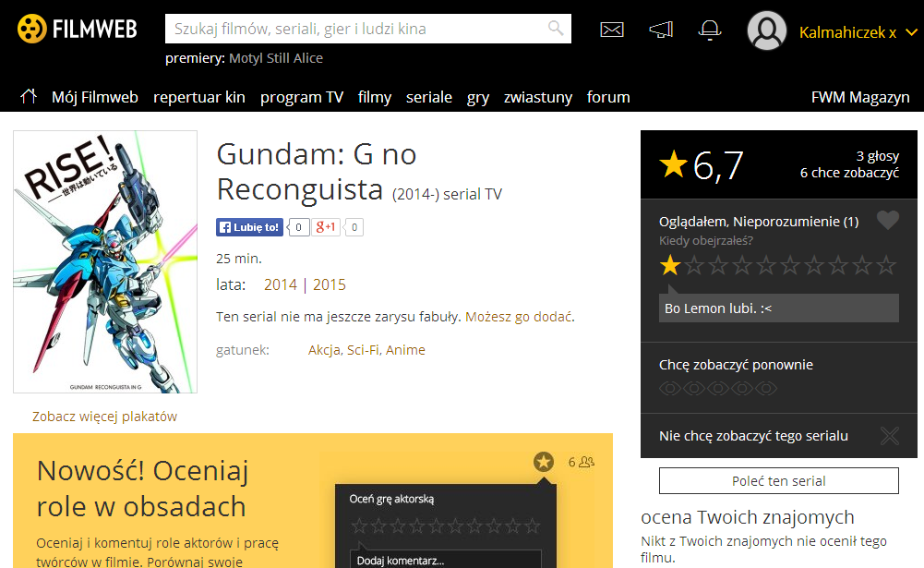Expand the Kalmahiczek x user dropdown arrow
The height and width of the screenshot is (568, 924).
click(911, 32)
